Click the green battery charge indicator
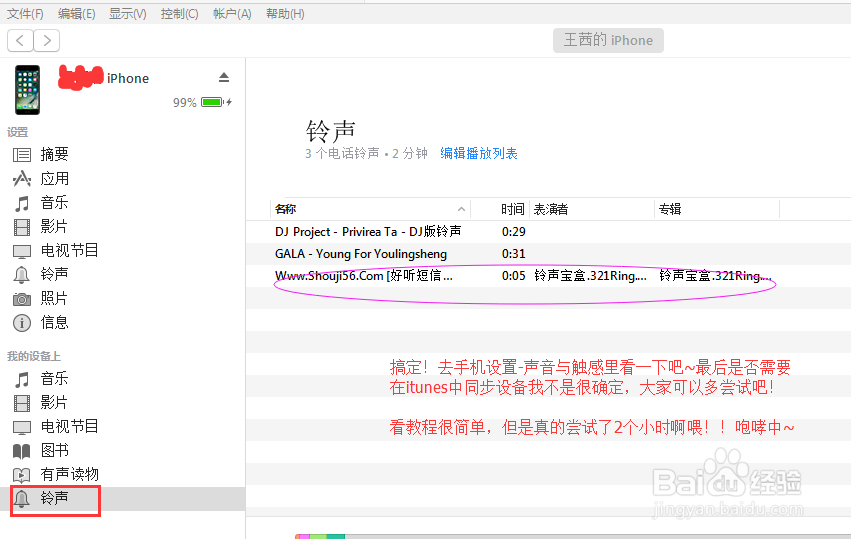Screen dimensions: 851x539 coord(212,102)
